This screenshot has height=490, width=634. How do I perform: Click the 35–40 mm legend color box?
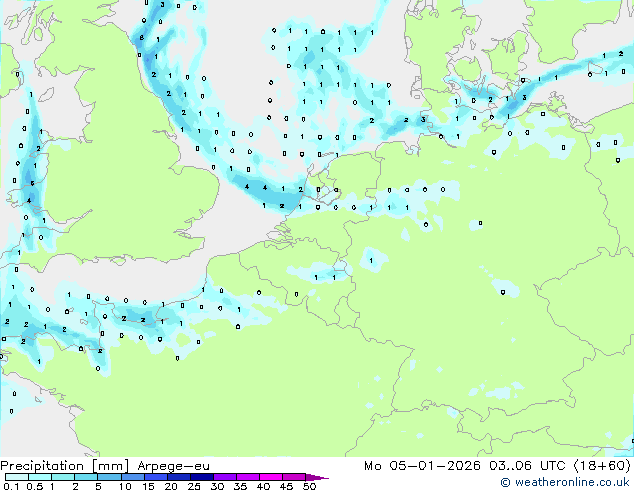pyautogui.click(x=248, y=477)
